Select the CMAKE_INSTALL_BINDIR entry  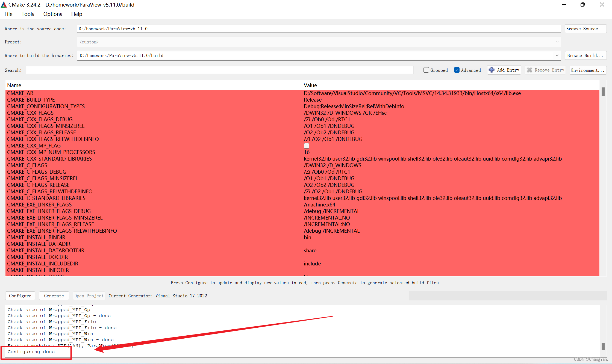click(x=36, y=237)
